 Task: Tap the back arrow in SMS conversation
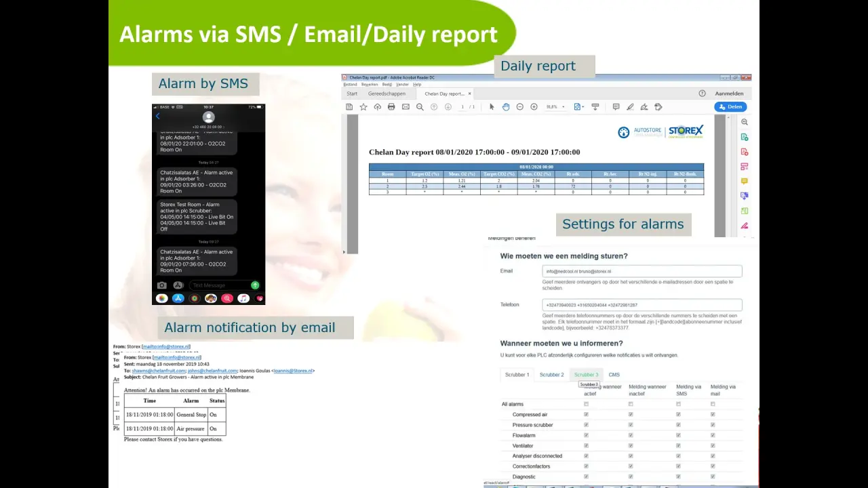coord(158,117)
